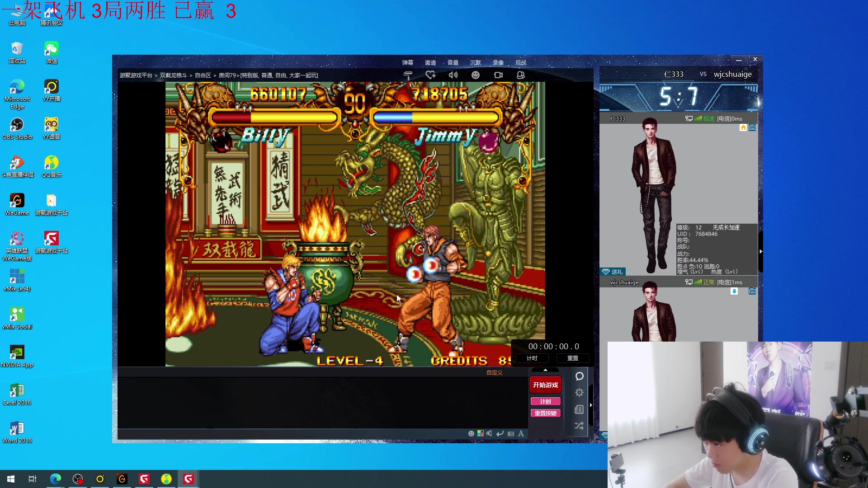Image resolution: width=868 pixels, height=488 pixels.
Task: Click the list icon in chat toolbar
Action: tap(511, 433)
